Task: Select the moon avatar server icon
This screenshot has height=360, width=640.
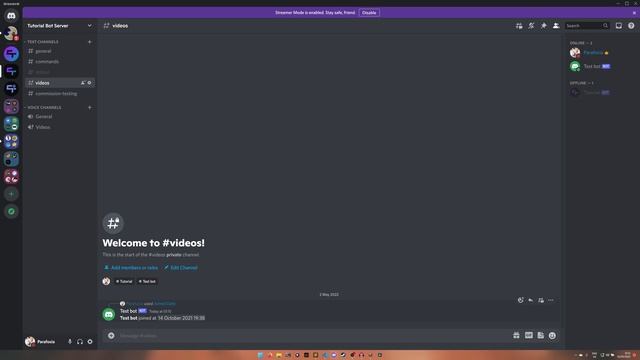Action: click(11, 33)
